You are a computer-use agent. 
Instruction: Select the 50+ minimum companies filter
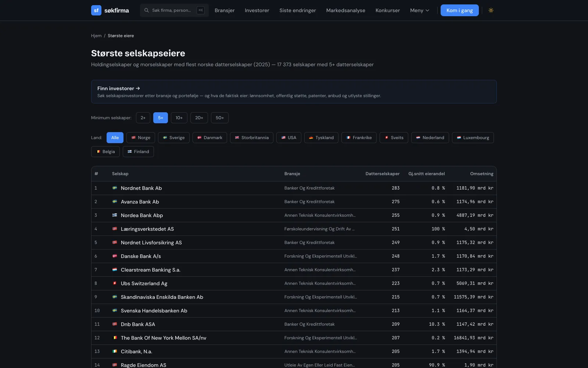[x=220, y=118]
